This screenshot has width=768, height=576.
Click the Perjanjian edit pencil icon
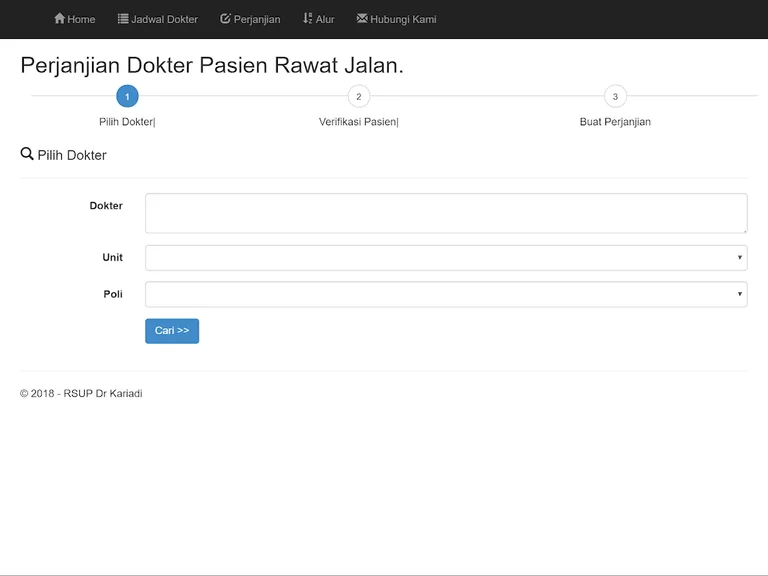225,19
